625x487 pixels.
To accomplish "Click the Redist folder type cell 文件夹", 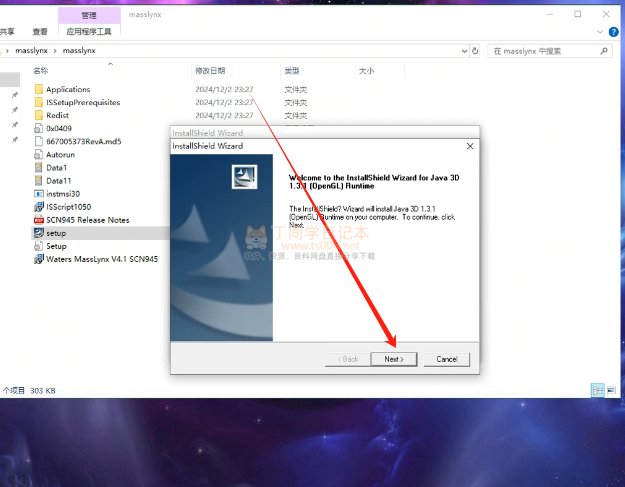I will [x=295, y=116].
